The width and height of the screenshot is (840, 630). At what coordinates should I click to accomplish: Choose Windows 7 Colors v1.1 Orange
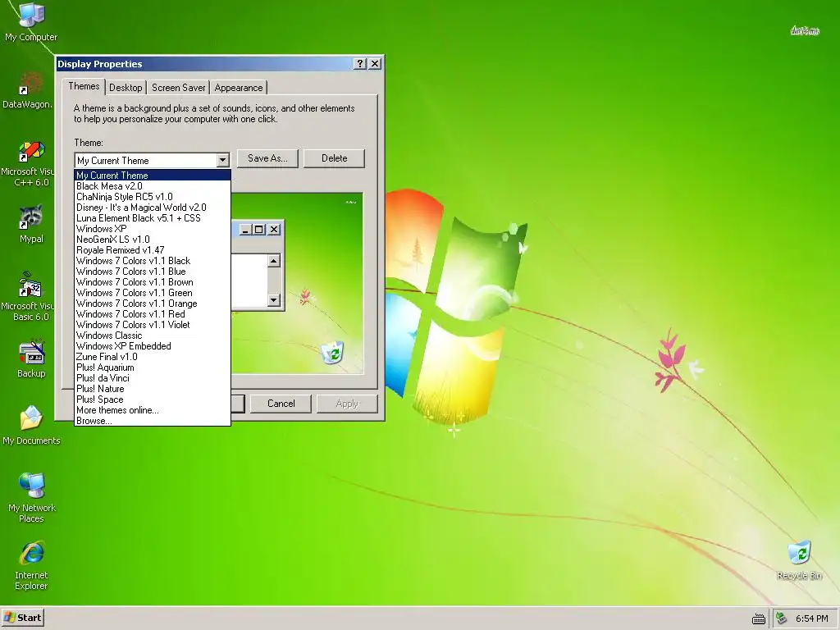point(153,304)
